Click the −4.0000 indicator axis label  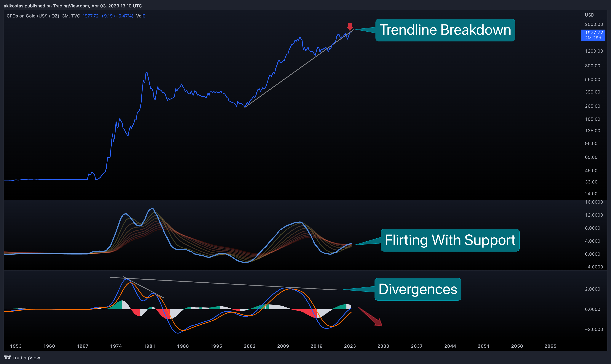pyautogui.click(x=594, y=267)
